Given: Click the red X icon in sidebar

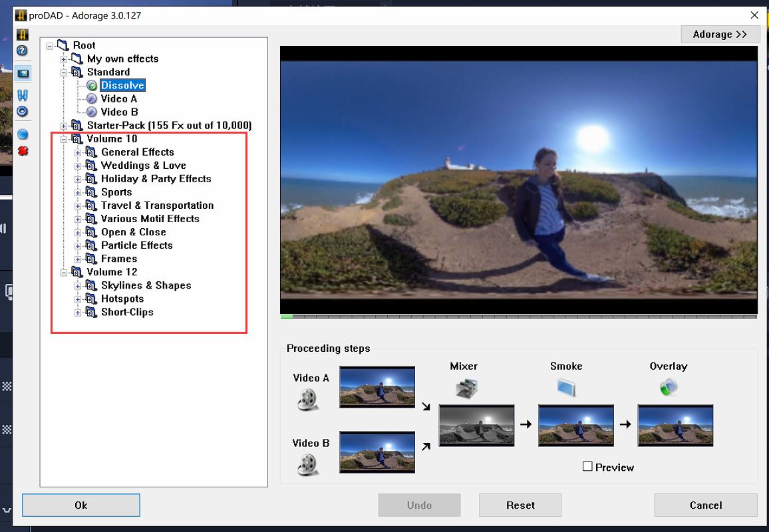Looking at the screenshot, I should [x=23, y=151].
